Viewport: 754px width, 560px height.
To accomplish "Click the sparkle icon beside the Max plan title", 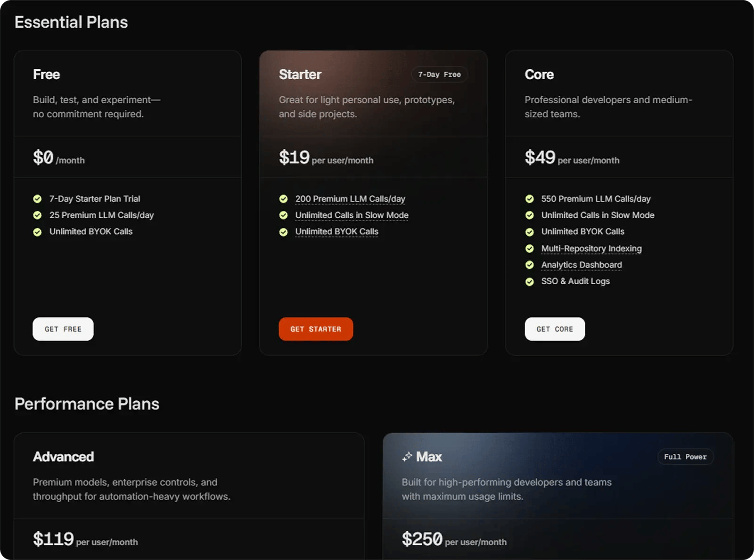I will click(x=406, y=456).
